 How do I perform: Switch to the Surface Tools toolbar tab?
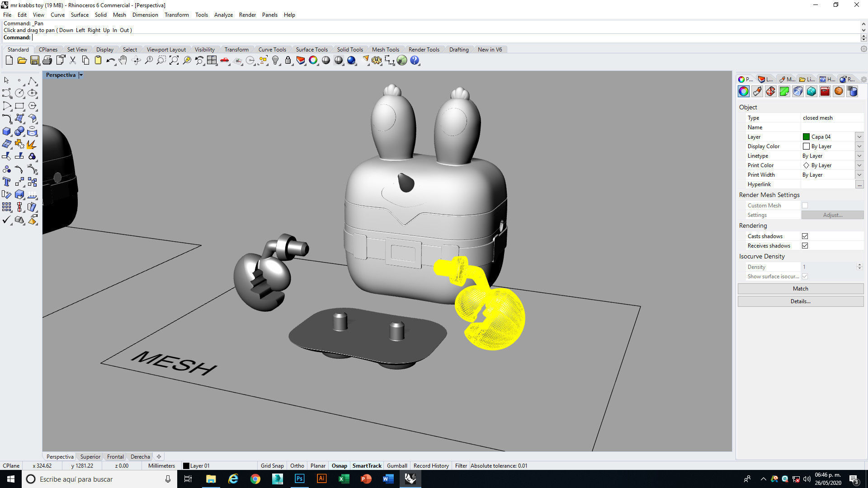pos(311,50)
